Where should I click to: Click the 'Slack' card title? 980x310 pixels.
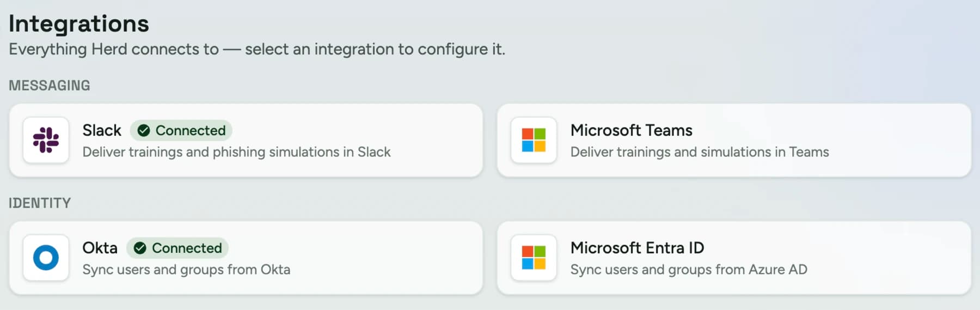pyautogui.click(x=102, y=130)
